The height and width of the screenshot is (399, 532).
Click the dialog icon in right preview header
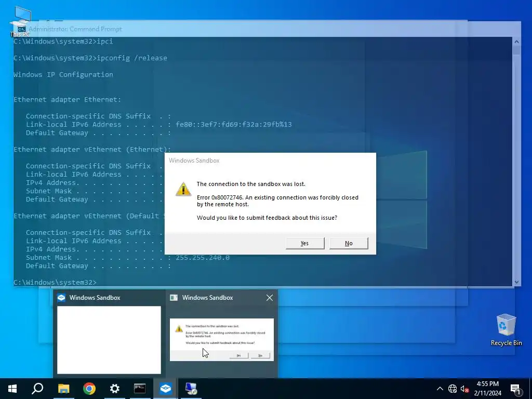(174, 298)
